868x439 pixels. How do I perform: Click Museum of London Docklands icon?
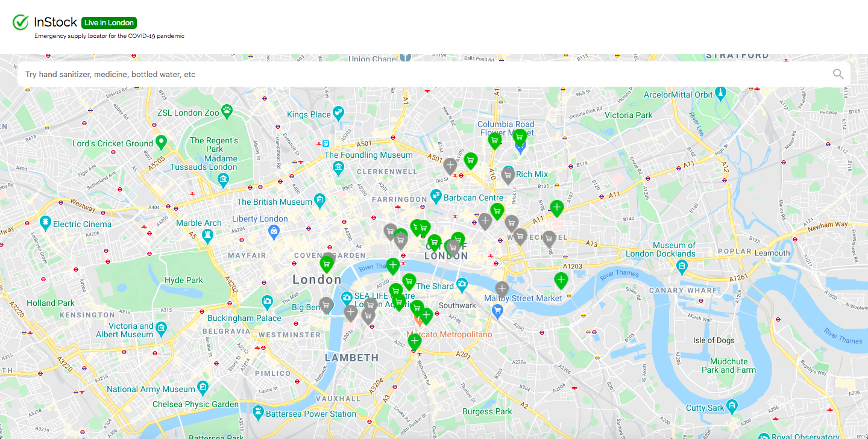click(682, 266)
